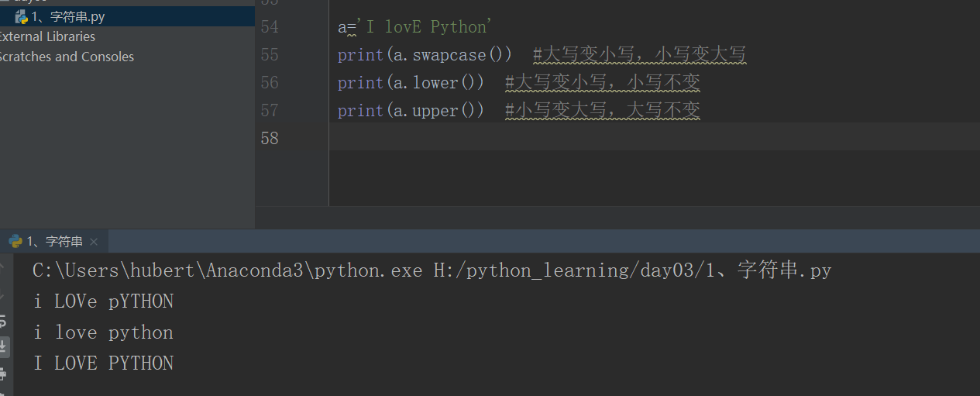980x396 pixels.
Task: Click line number 55 in the gutter
Action: click(269, 55)
